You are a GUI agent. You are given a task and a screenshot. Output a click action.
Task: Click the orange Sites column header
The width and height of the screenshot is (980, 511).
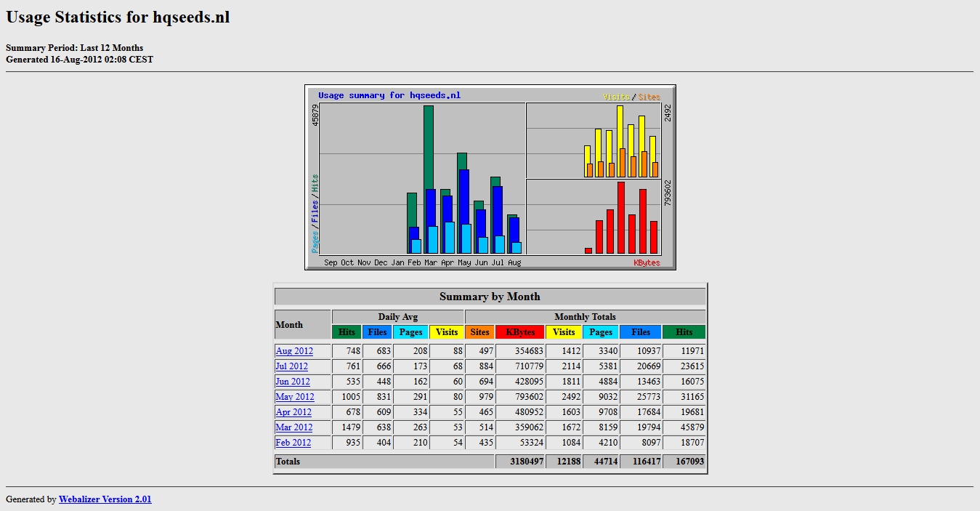coord(479,332)
